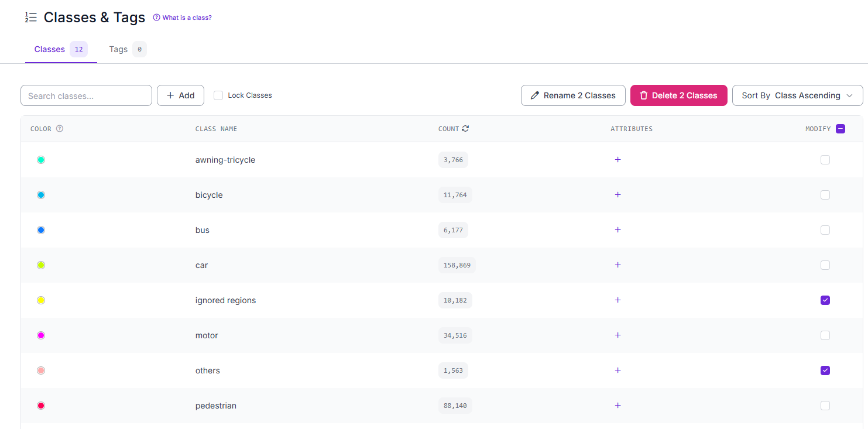Click the help icon next to COLOR header
Image resolution: width=868 pixels, height=429 pixels.
60,129
